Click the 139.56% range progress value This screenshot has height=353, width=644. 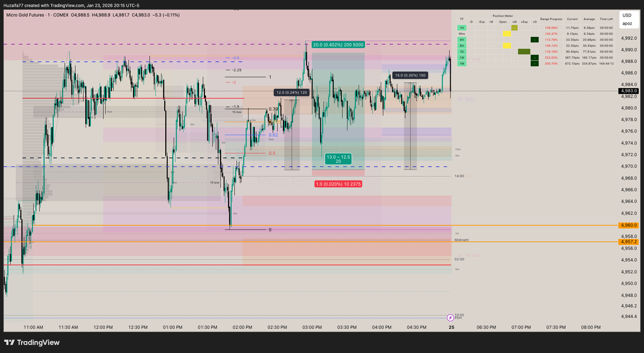(x=551, y=28)
